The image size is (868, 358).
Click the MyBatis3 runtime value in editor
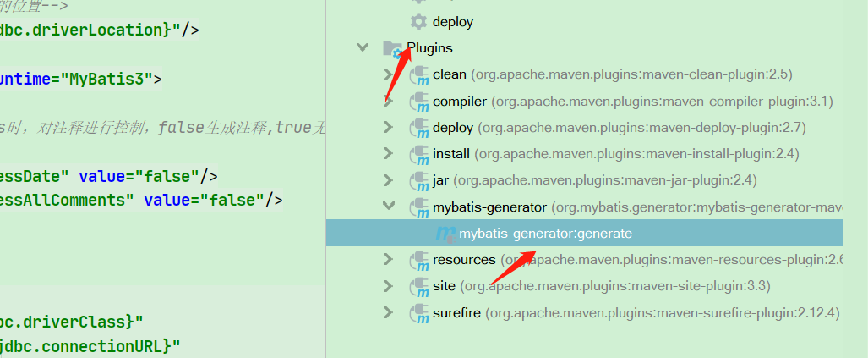110,80
